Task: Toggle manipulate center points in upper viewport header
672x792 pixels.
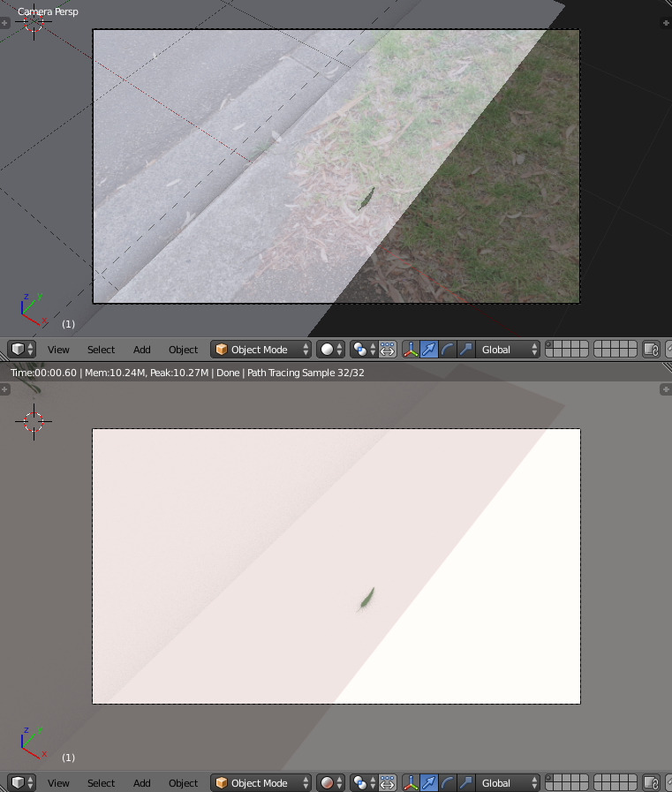Action: [388, 350]
